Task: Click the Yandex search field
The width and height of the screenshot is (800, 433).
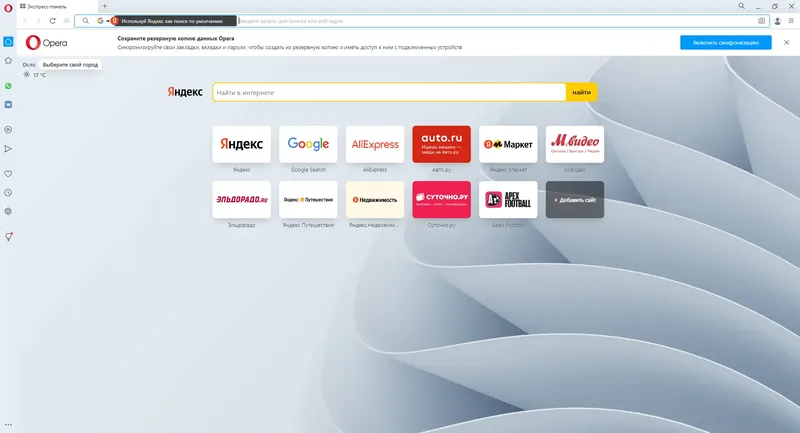Action: tap(389, 92)
